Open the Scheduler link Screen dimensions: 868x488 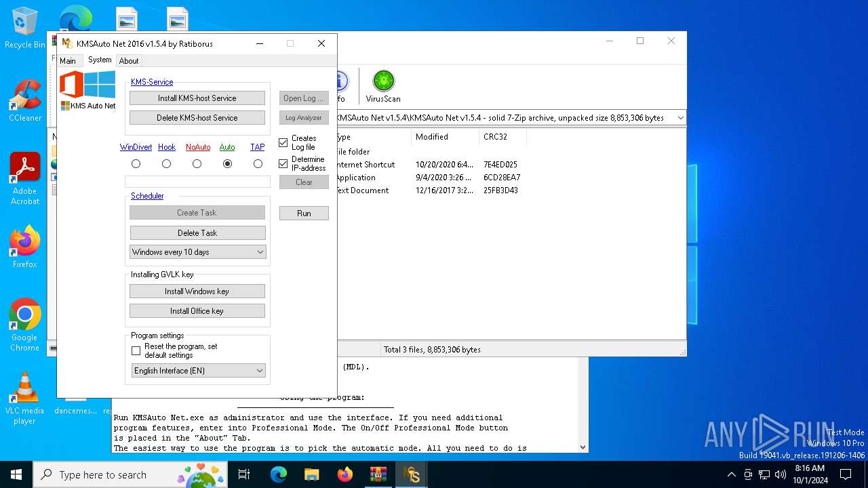coord(147,196)
